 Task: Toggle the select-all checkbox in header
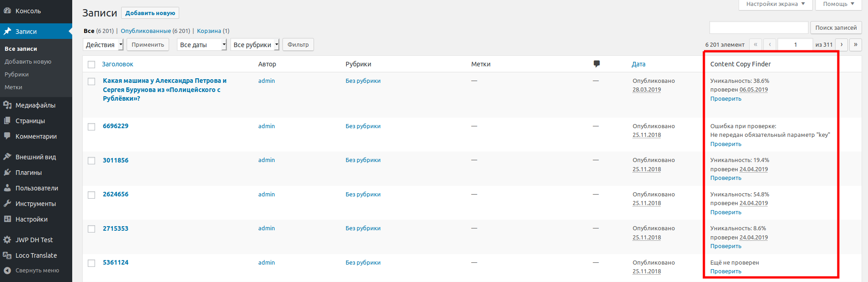tap(91, 65)
